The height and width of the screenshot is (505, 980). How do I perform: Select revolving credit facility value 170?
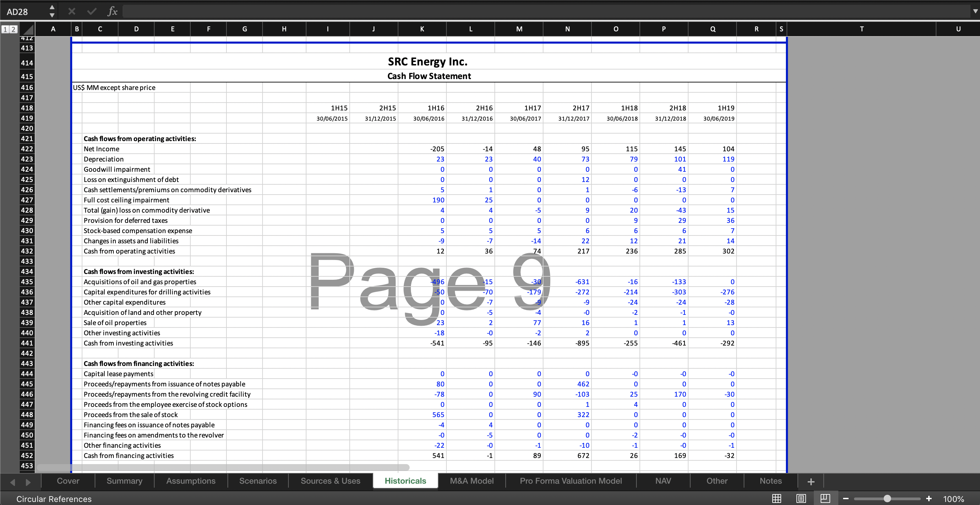point(664,394)
